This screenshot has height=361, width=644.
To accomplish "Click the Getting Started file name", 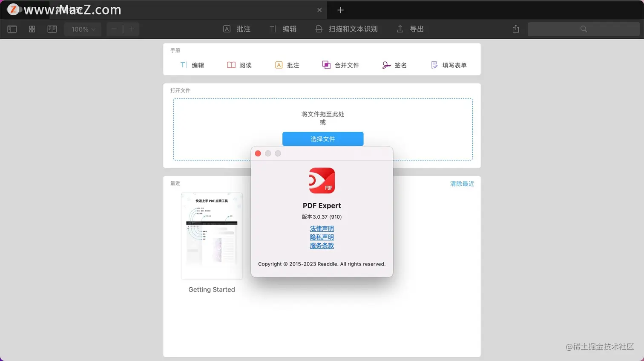I will pyautogui.click(x=212, y=289).
